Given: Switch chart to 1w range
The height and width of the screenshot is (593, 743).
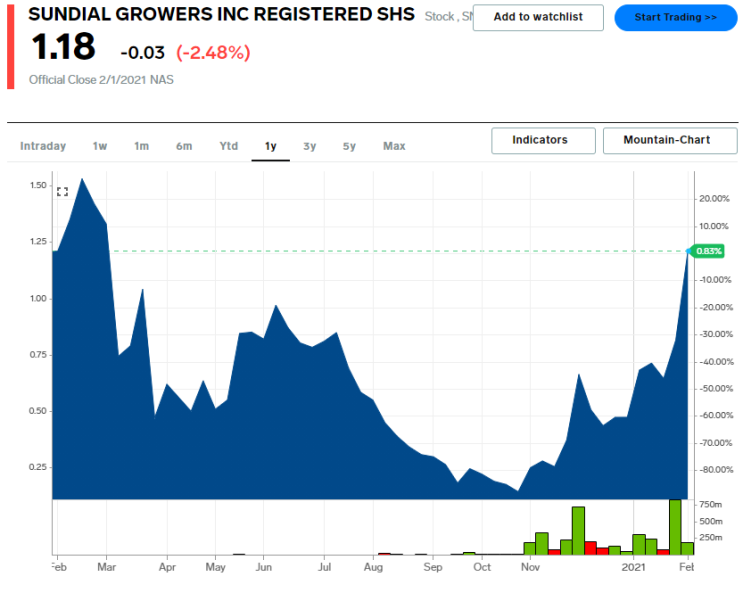Looking at the screenshot, I should (100, 146).
